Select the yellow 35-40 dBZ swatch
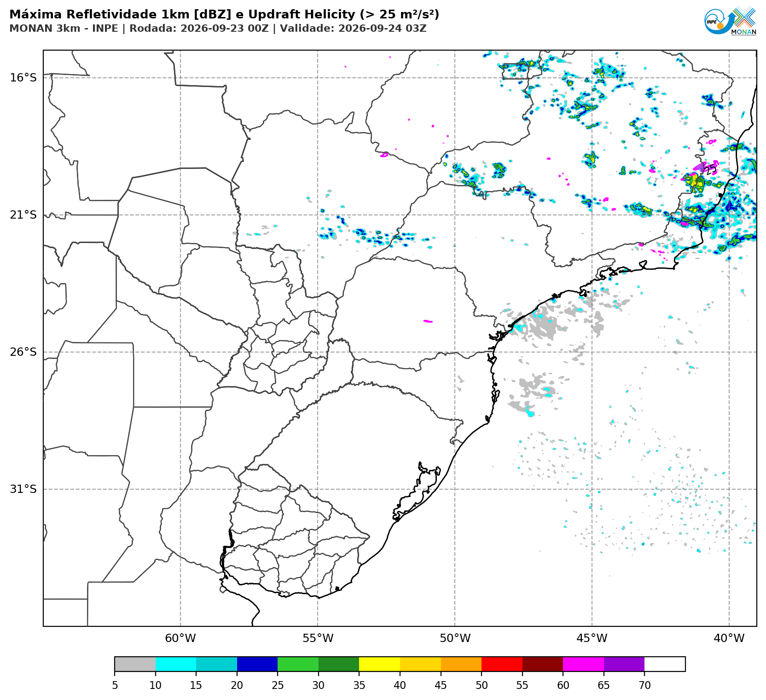766x700 pixels. (x=380, y=664)
